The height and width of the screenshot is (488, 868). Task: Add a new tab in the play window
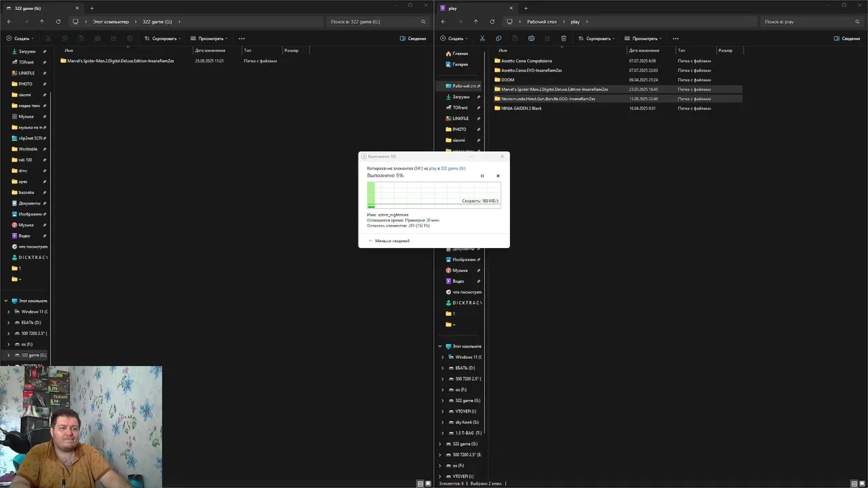(526, 8)
